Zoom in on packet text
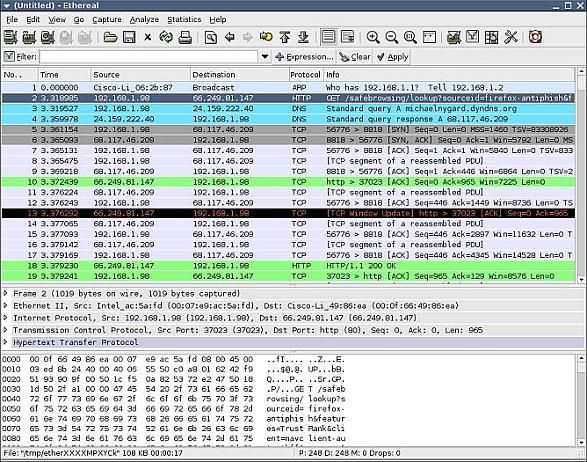Screen dimensions: 587x462 373,37
